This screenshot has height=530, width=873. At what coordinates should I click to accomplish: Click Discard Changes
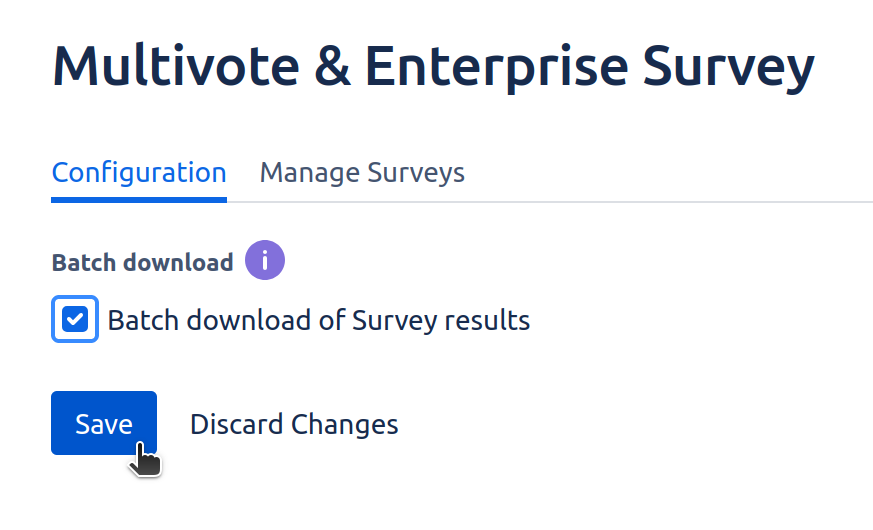coord(294,424)
